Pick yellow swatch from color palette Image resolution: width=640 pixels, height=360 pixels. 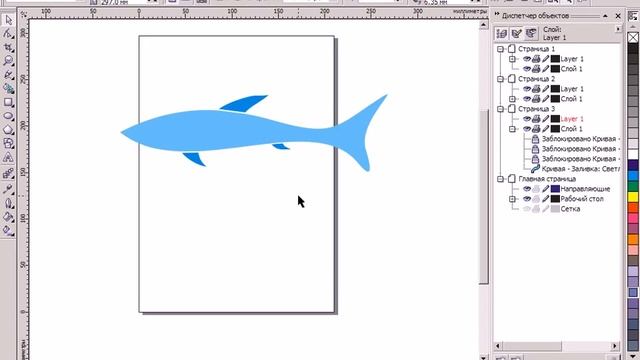pyautogui.click(x=633, y=197)
